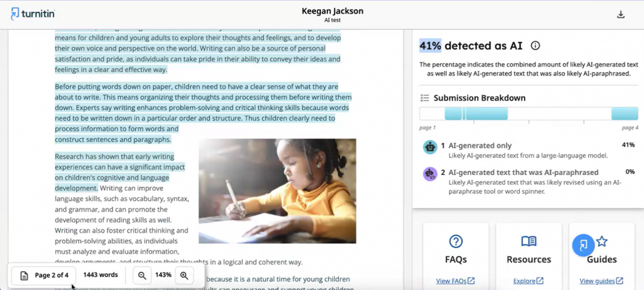Open the View FAQs link

455,281
